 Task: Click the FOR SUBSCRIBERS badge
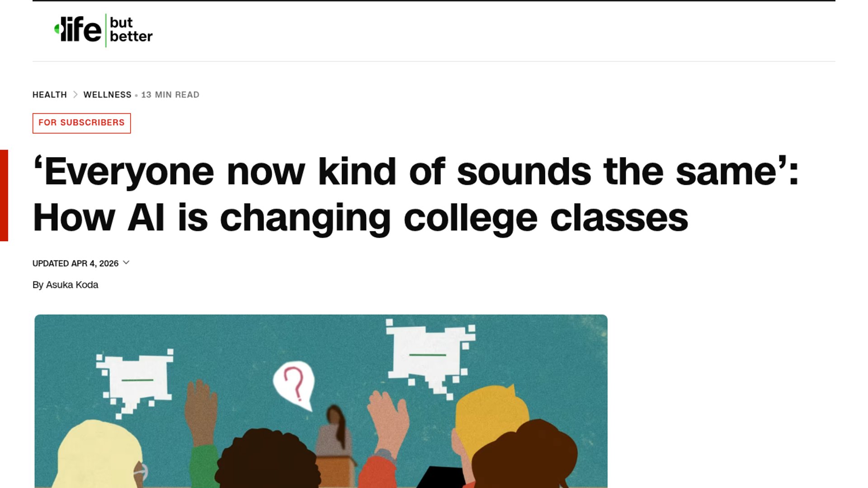pos(81,123)
